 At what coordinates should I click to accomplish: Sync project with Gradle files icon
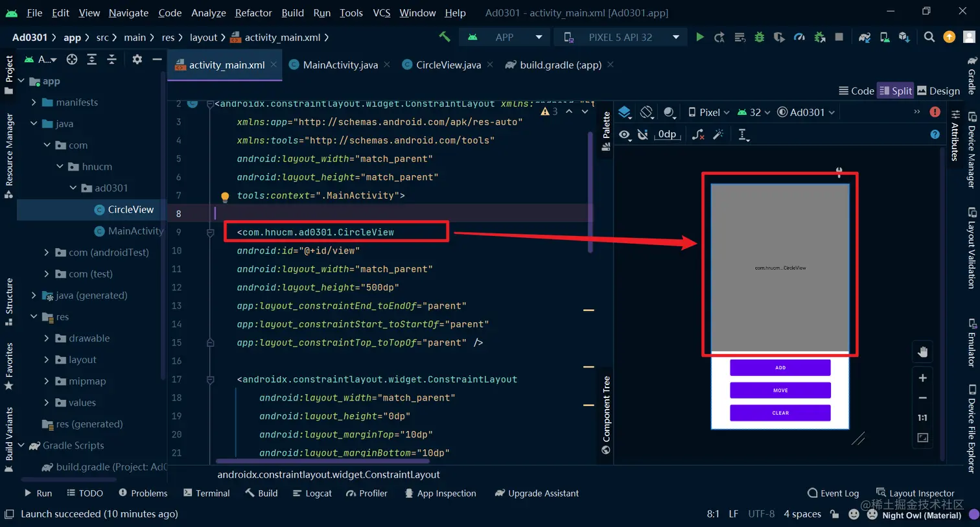(865, 37)
